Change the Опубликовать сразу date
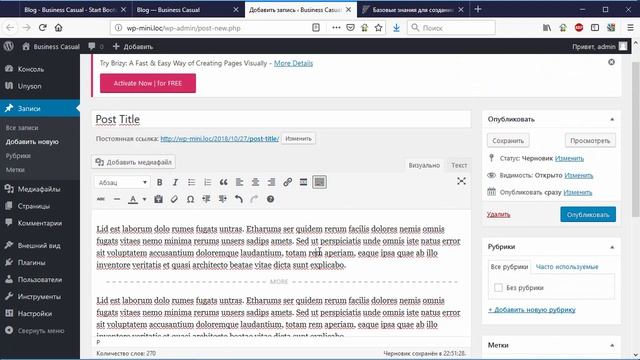The height and width of the screenshot is (360, 640). click(578, 192)
